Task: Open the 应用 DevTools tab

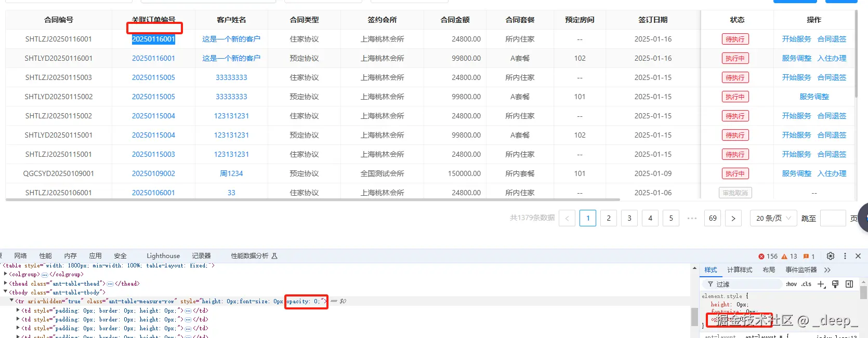Action: tap(95, 256)
